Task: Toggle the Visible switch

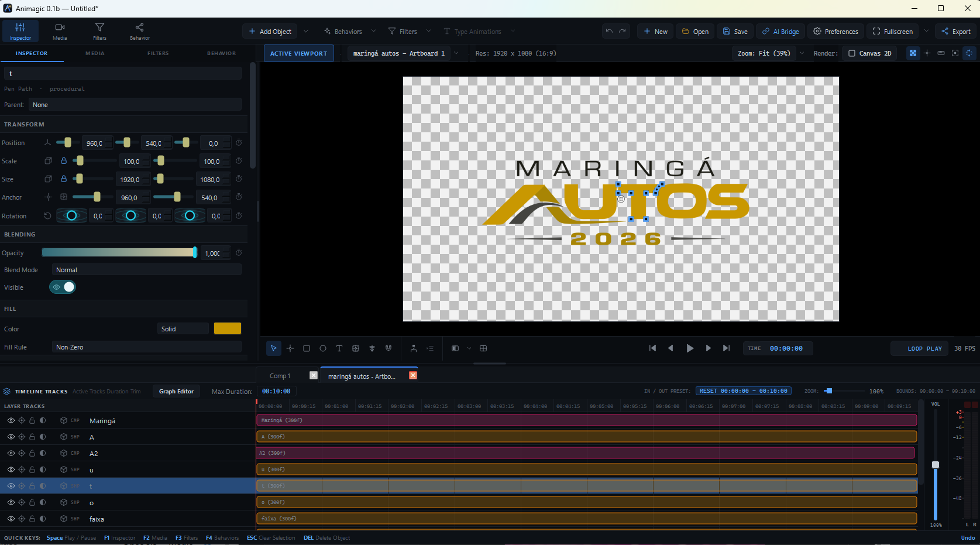Action: point(63,287)
